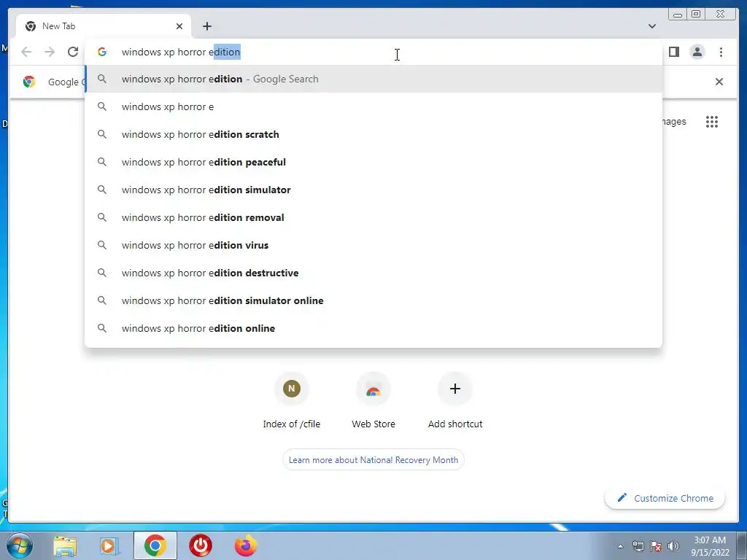
Task: Launch Windows Media Player from taskbar
Action: pyautogui.click(x=109, y=545)
